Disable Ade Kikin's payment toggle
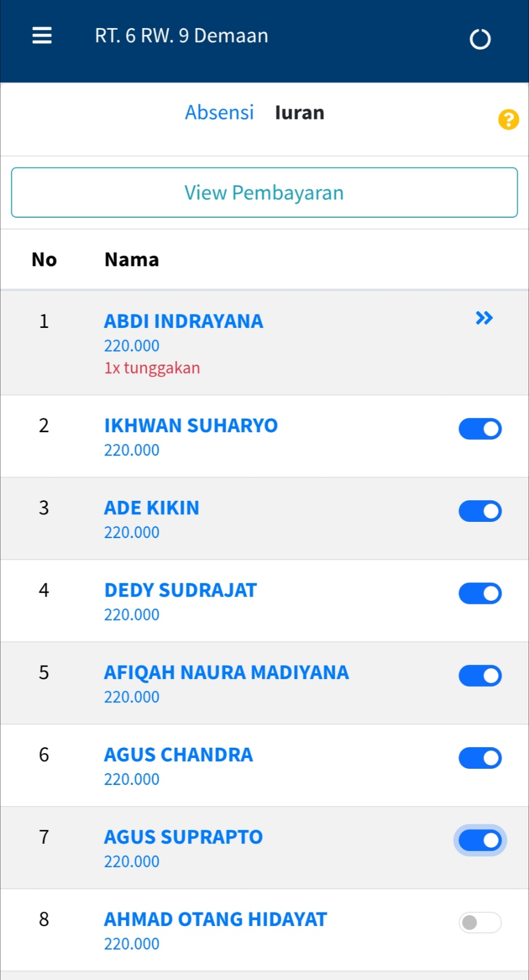This screenshot has height=980, width=529. click(480, 511)
